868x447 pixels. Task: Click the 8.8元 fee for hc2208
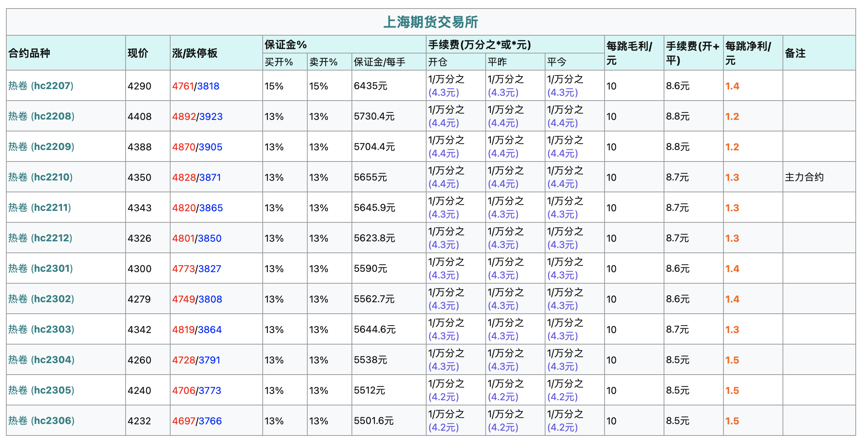(x=677, y=117)
